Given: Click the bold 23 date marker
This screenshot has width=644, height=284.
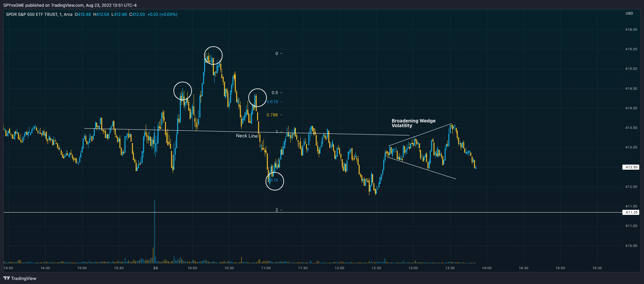Looking at the screenshot, I should pos(156,268).
